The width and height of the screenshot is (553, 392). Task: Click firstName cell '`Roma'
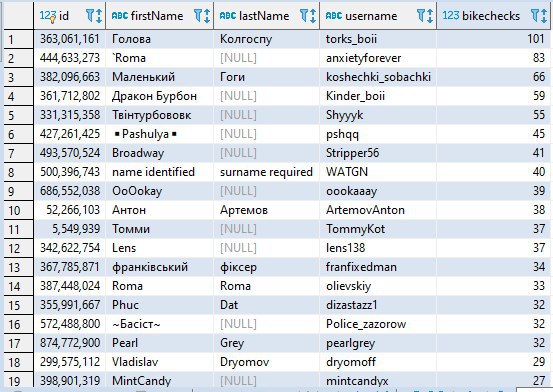pyautogui.click(x=159, y=58)
